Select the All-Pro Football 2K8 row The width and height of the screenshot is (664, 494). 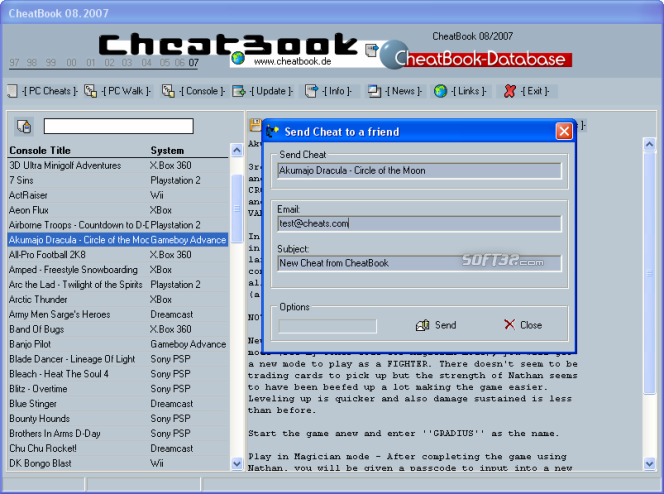(118, 255)
